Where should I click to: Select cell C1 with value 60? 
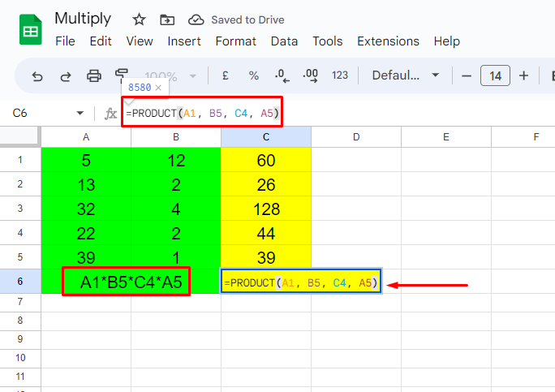click(x=266, y=160)
